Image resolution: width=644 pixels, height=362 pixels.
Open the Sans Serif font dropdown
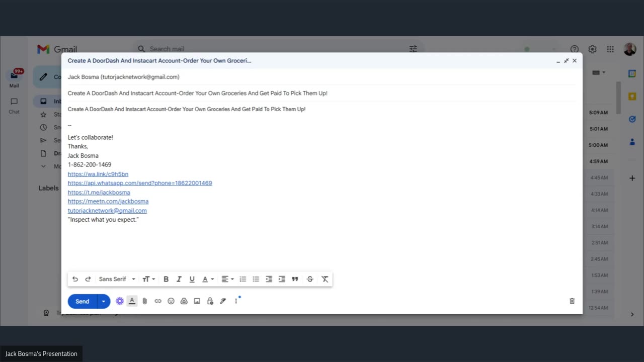[x=117, y=279]
